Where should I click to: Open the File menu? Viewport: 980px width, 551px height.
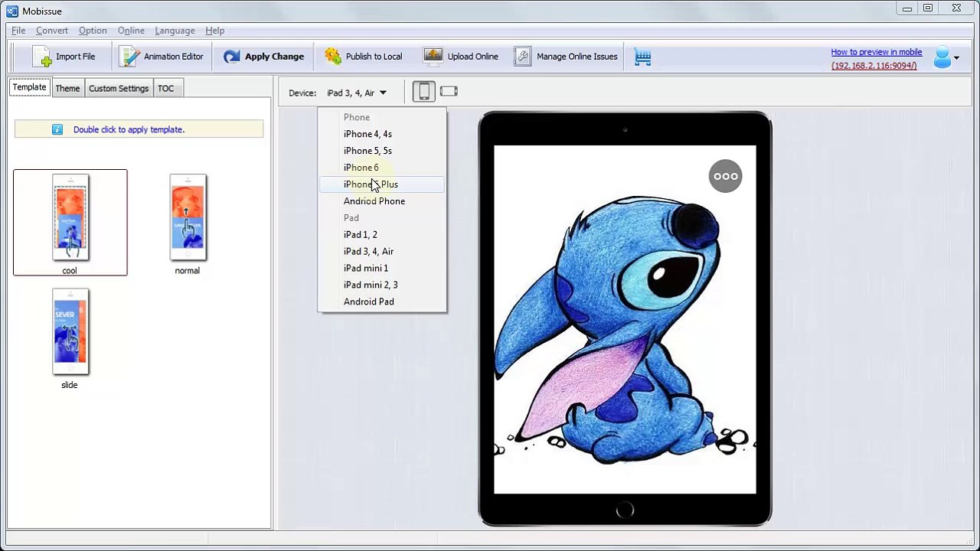[x=18, y=31]
